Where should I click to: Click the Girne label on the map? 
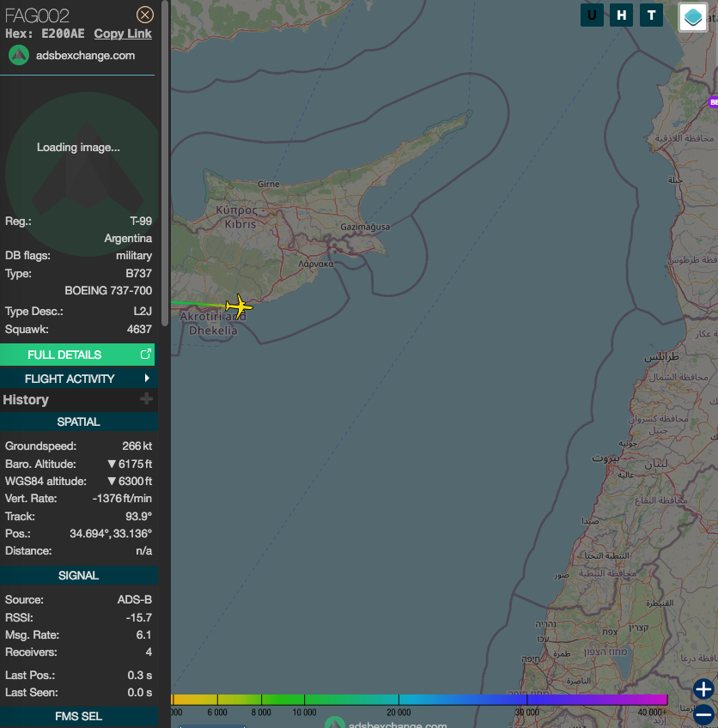pyautogui.click(x=269, y=184)
